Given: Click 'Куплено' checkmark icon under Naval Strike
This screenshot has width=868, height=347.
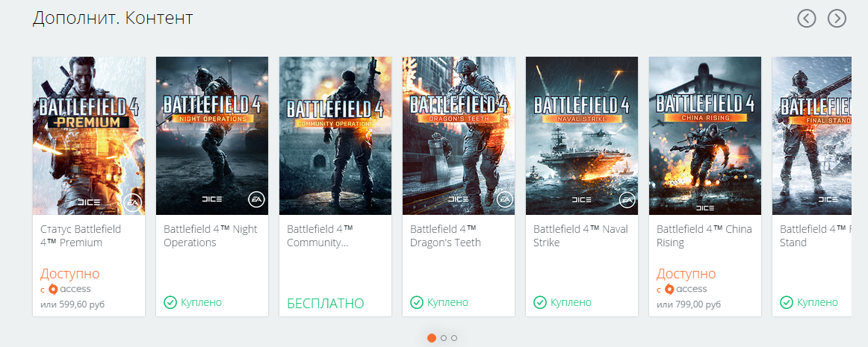Looking at the screenshot, I should (x=540, y=302).
